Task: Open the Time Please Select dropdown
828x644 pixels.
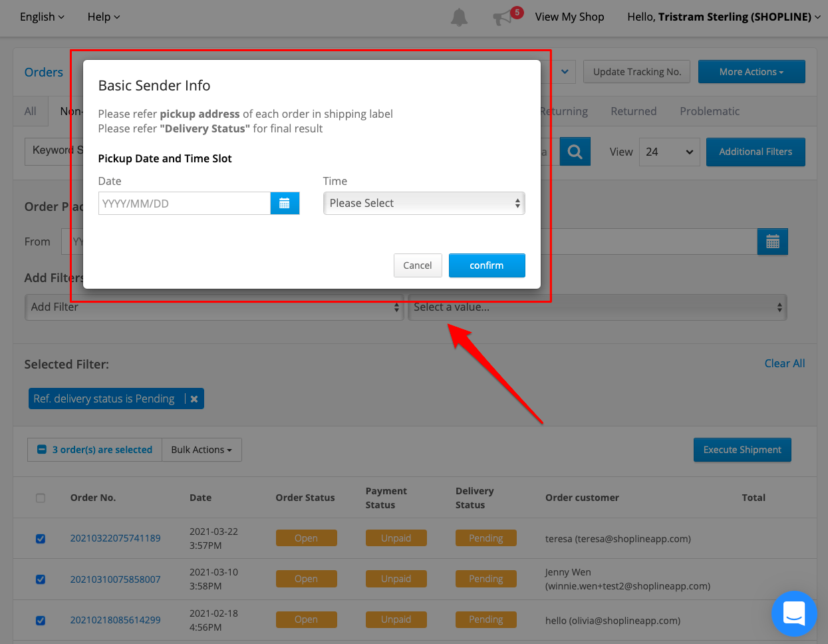Action: tap(424, 204)
